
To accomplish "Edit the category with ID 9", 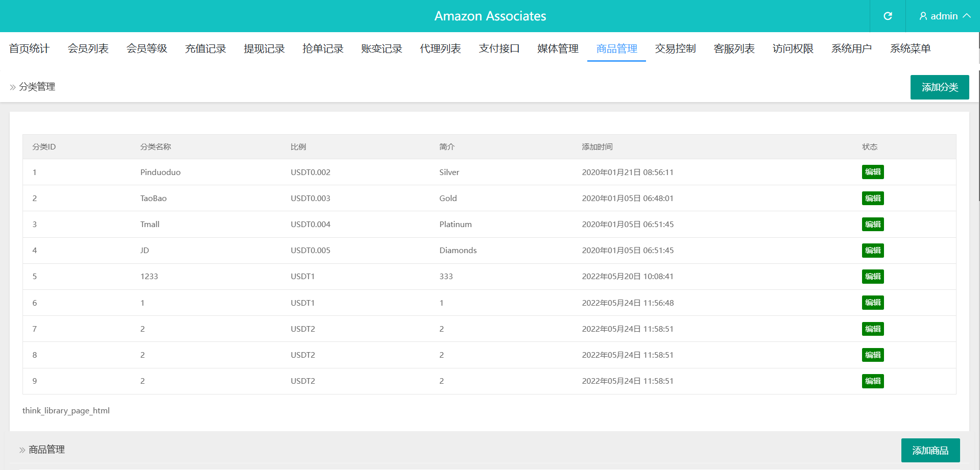I will (872, 381).
